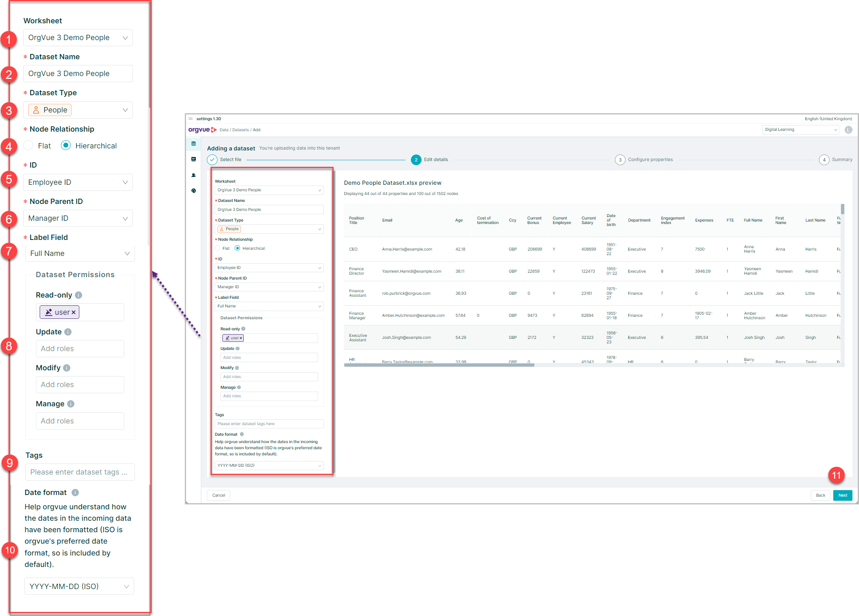Go to Summary step
This screenshot has height=616, width=859.
836,159
